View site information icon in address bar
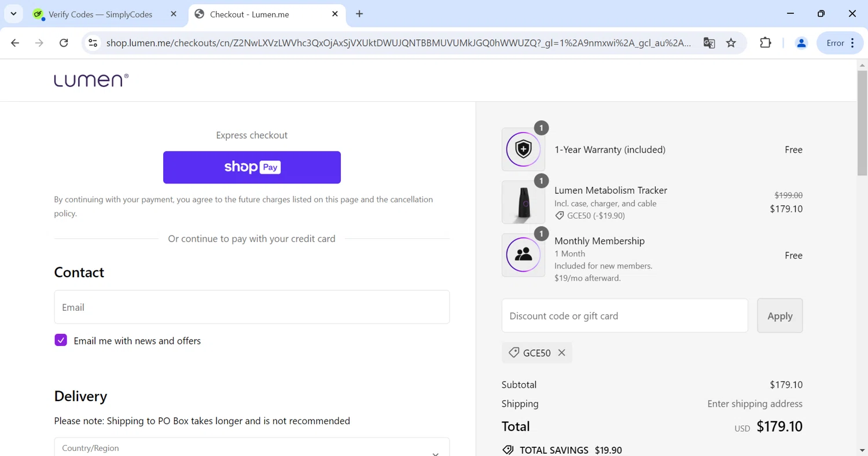Image resolution: width=868 pixels, height=456 pixels. coord(93,43)
